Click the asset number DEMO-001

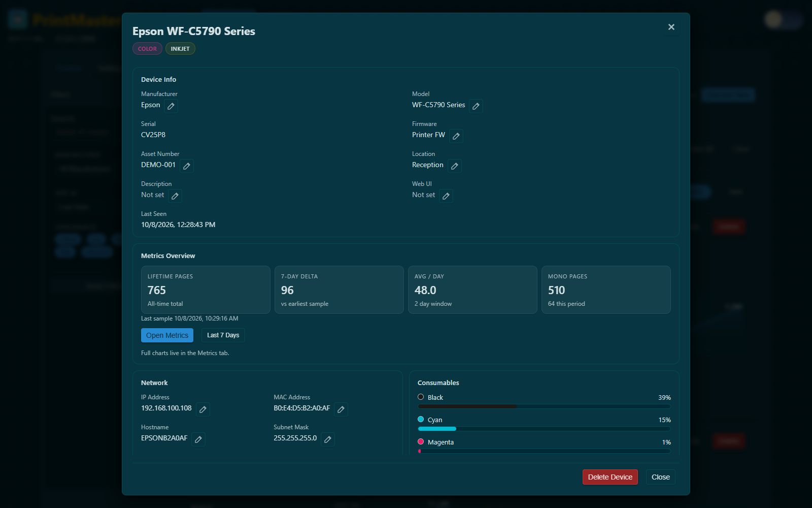(x=158, y=165)
